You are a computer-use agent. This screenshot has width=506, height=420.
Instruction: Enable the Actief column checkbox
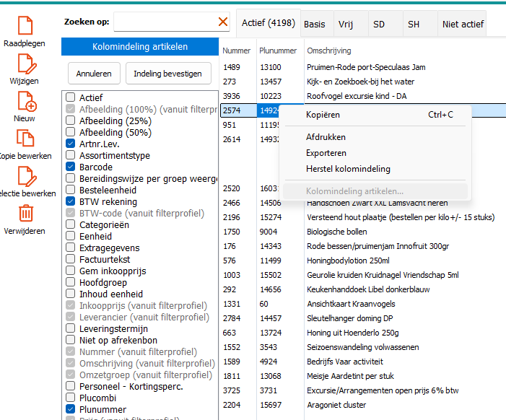coord(71,97)
